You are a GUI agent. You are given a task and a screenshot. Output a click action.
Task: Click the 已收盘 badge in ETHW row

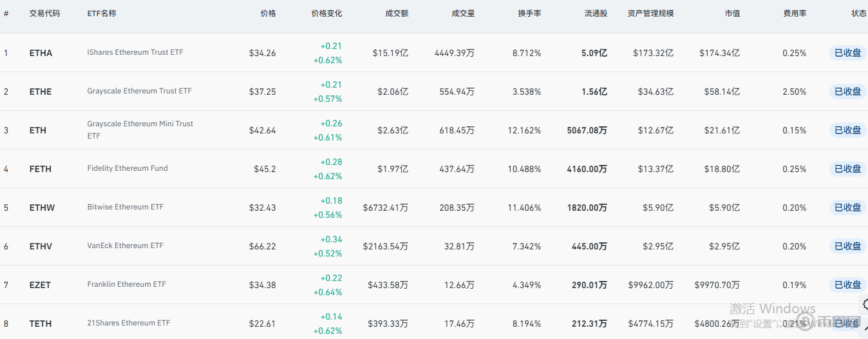[847, 208]
